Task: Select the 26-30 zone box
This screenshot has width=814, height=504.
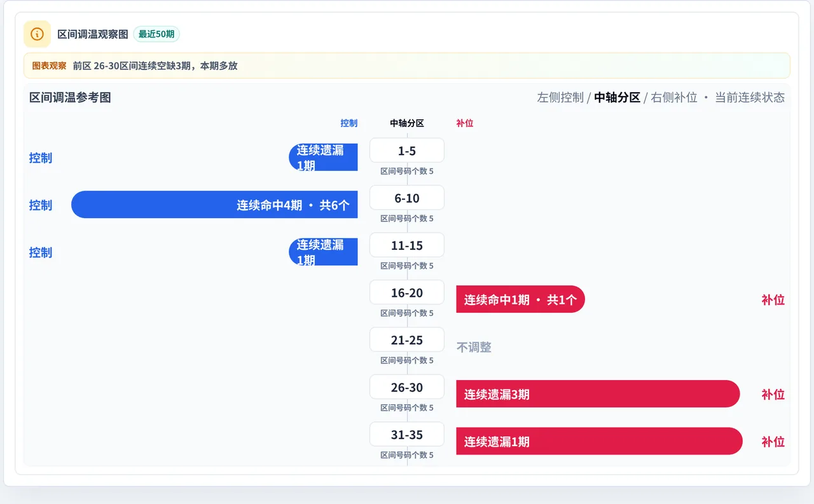Action: (x=407, y=387)
